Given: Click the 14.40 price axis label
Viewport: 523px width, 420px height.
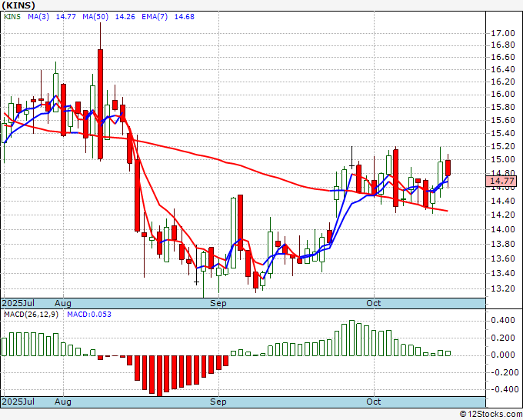Looking at the screenshot, I should [503, 201].
